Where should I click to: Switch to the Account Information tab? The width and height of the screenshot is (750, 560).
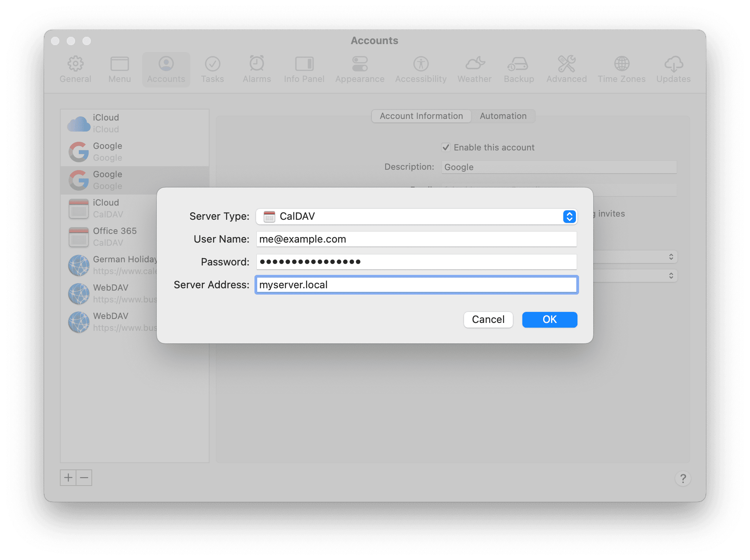pos(421,116)
